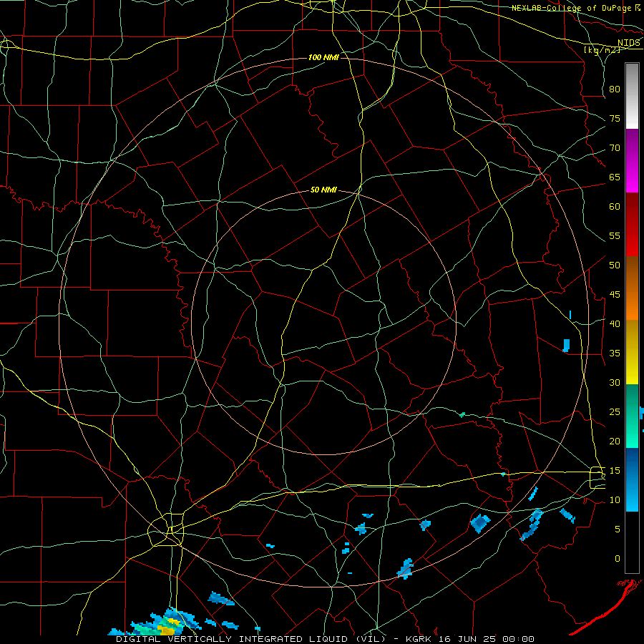Click the 00:00 timestamp in caption
644x644 pixels.
point(519,639)
